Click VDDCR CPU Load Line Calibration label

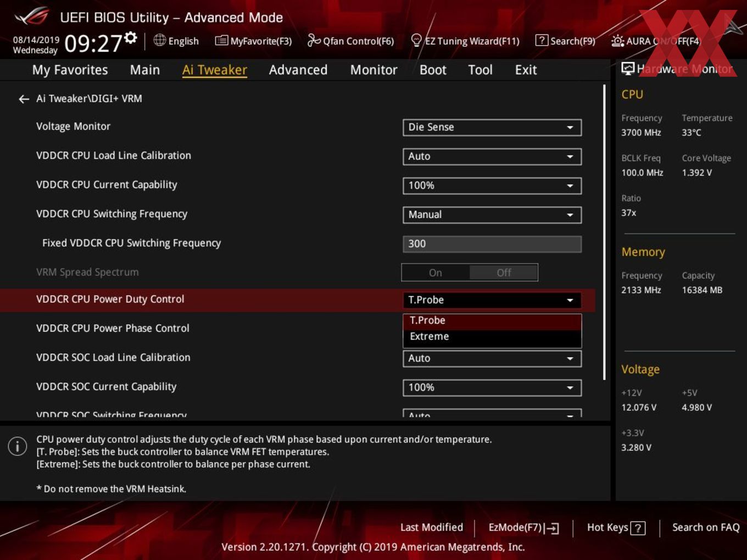pyautogui.click(x=114, y=155)
